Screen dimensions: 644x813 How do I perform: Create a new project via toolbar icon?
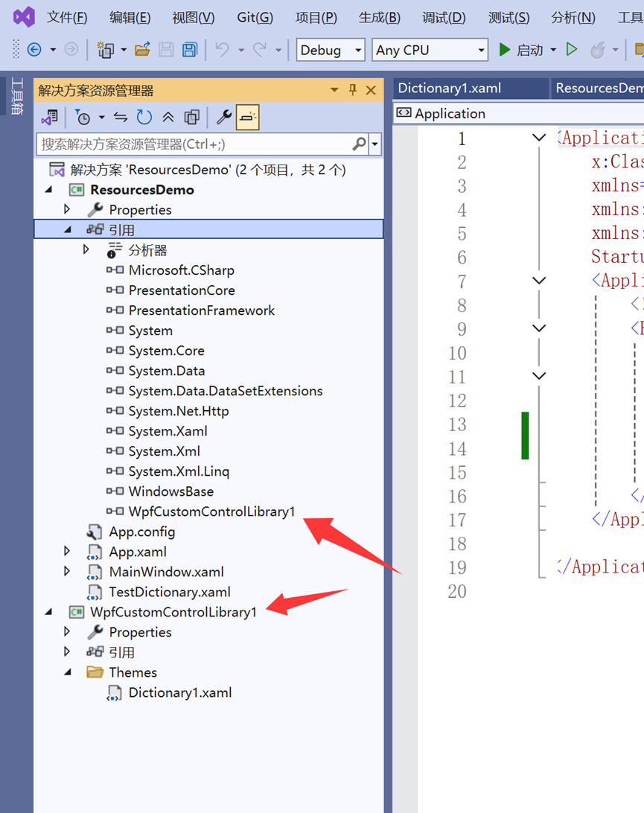click(106, 50)
